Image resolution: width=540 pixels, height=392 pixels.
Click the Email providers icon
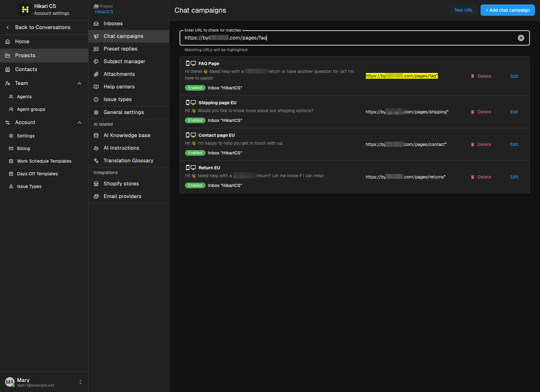(96, 196)
